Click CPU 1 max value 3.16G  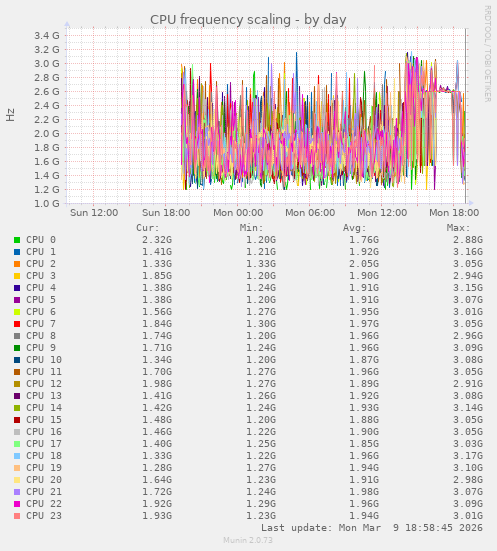pyautogui.click(x=468, y=252)
